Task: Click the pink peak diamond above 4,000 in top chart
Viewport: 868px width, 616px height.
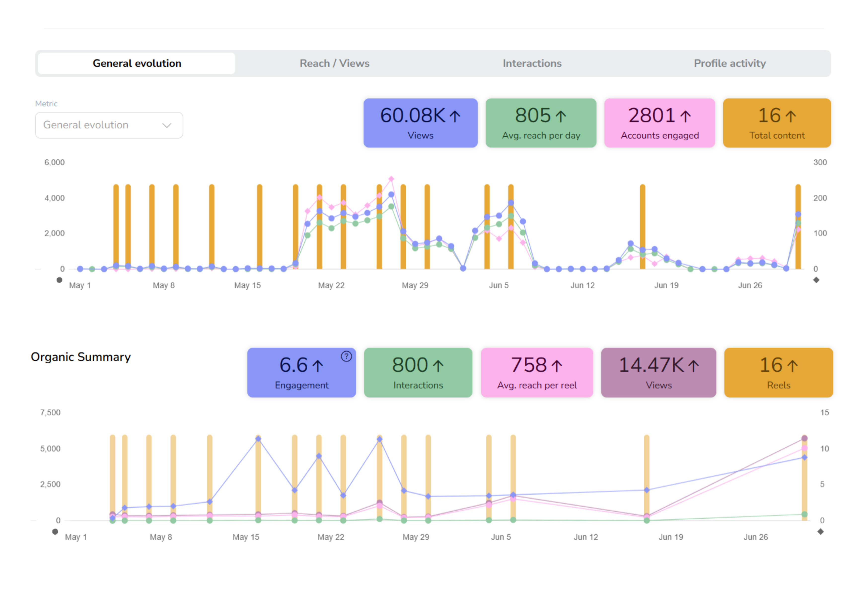Action: pos(391,179)
